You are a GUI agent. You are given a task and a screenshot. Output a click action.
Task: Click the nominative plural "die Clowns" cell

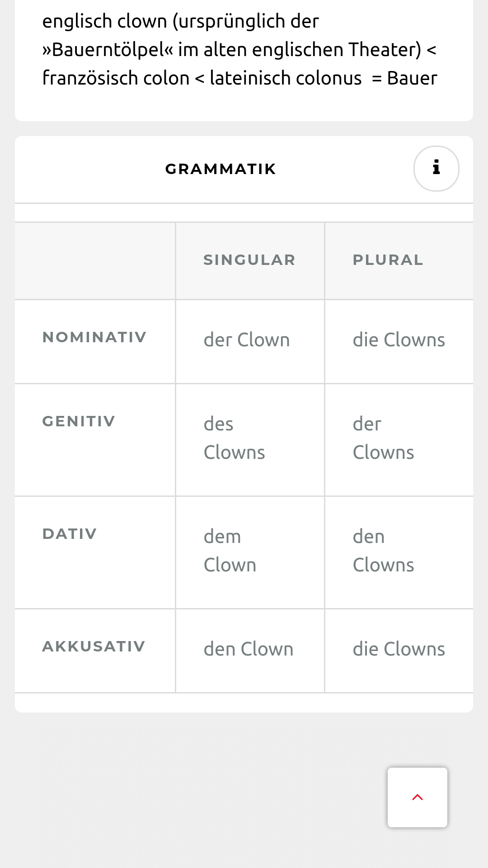pos(399,340)
